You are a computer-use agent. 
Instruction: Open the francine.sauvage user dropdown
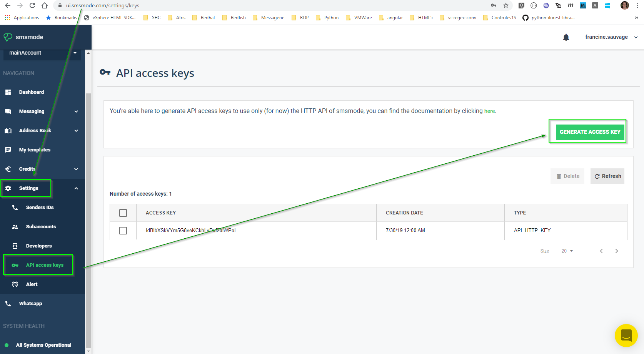pos(611,37)
